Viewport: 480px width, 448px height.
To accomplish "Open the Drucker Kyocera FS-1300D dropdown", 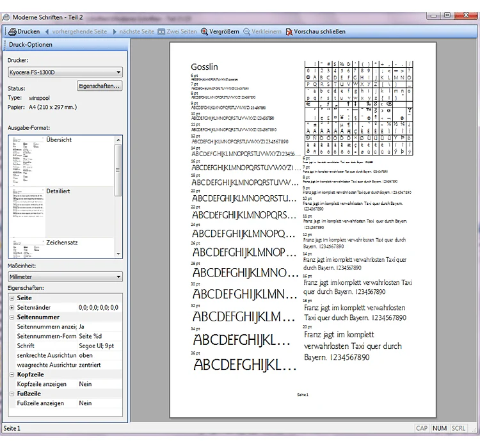I will [65, 72].
